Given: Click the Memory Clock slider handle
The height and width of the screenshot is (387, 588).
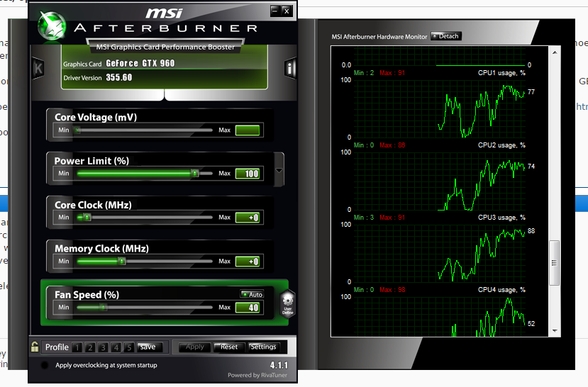Looking at the screenshot, I should coord(121,261).
